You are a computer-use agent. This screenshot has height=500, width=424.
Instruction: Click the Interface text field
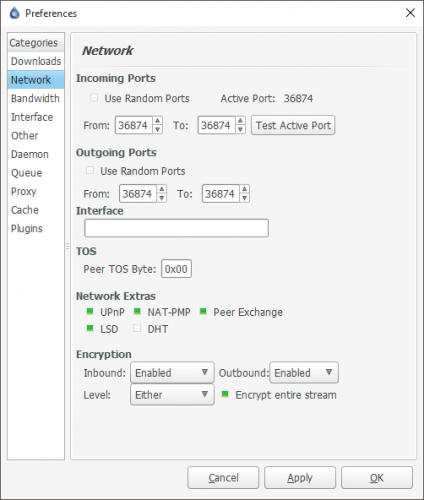point(176,228)
